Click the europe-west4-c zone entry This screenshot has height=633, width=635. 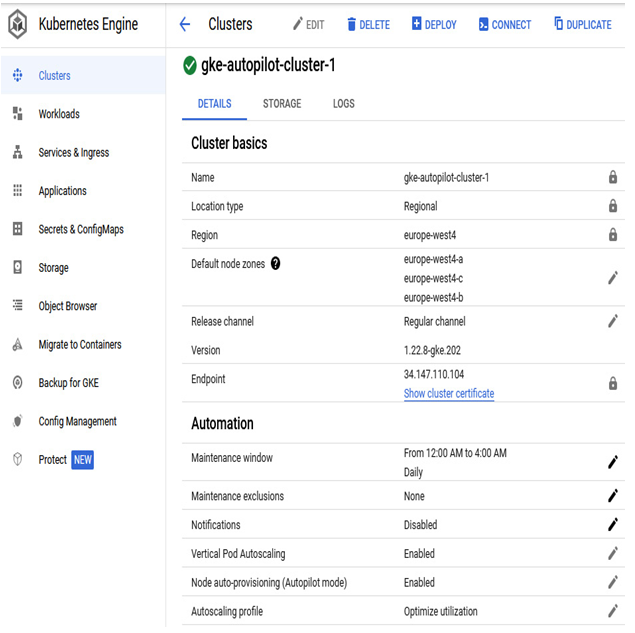click(433, 278)
